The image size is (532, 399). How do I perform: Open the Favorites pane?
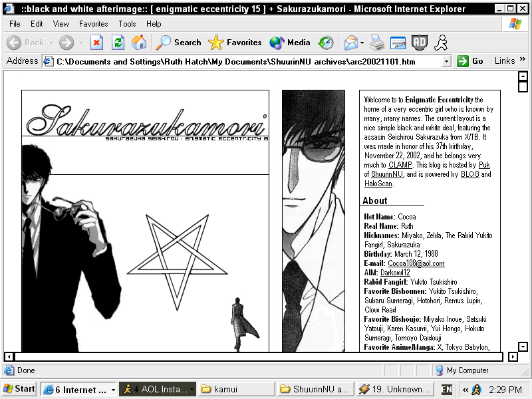click(x=235, y=43)
